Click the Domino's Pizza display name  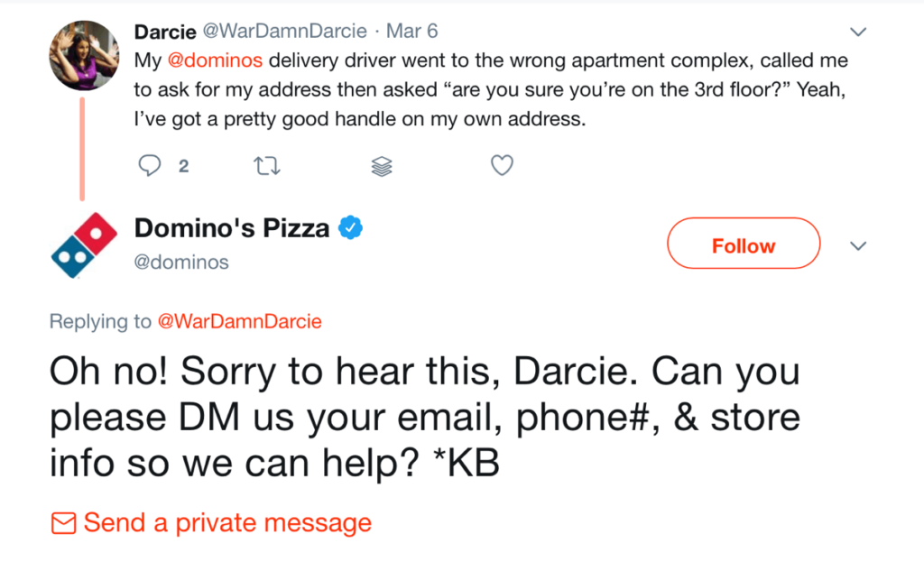click(232, 229)
